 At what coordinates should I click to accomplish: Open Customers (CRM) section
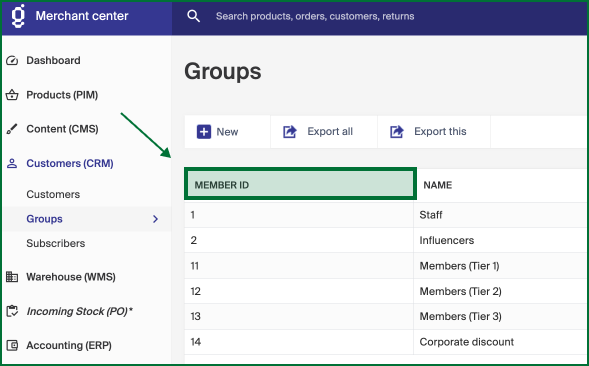click(70, 163)
